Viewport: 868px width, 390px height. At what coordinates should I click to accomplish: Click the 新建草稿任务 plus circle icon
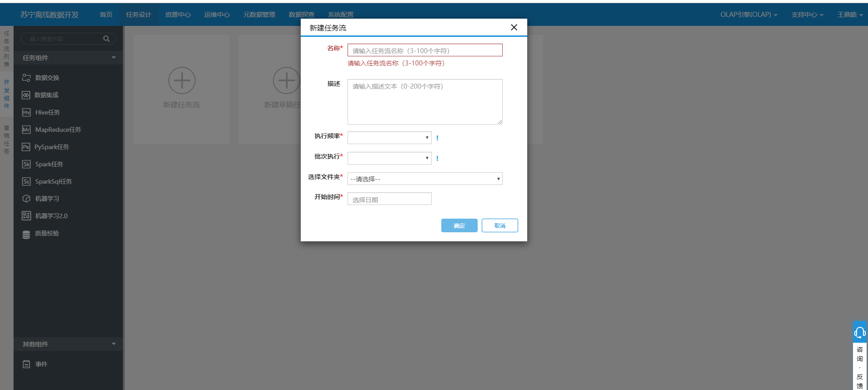[286, 80]
